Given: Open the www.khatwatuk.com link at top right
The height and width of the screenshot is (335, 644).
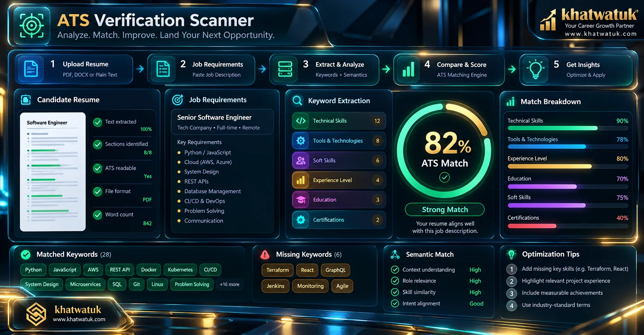Looking at the screenshot, I should [601, 34].
